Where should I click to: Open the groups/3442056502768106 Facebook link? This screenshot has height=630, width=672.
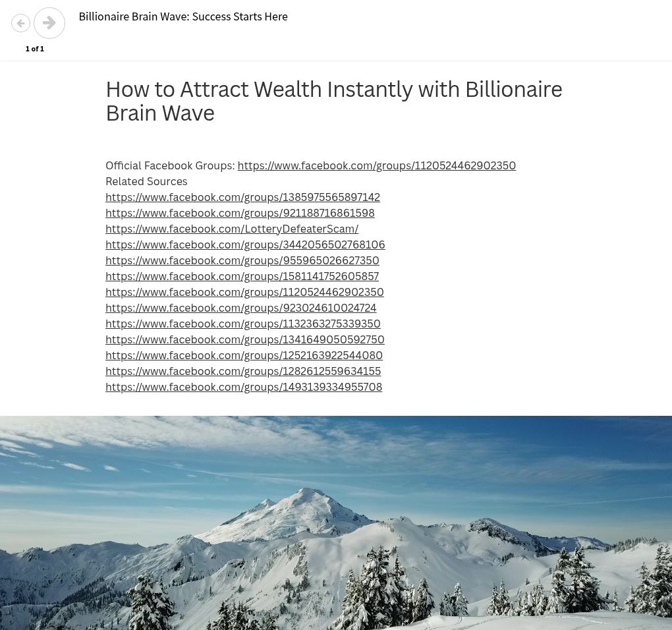pyautogui.click(x=245, y=245)
